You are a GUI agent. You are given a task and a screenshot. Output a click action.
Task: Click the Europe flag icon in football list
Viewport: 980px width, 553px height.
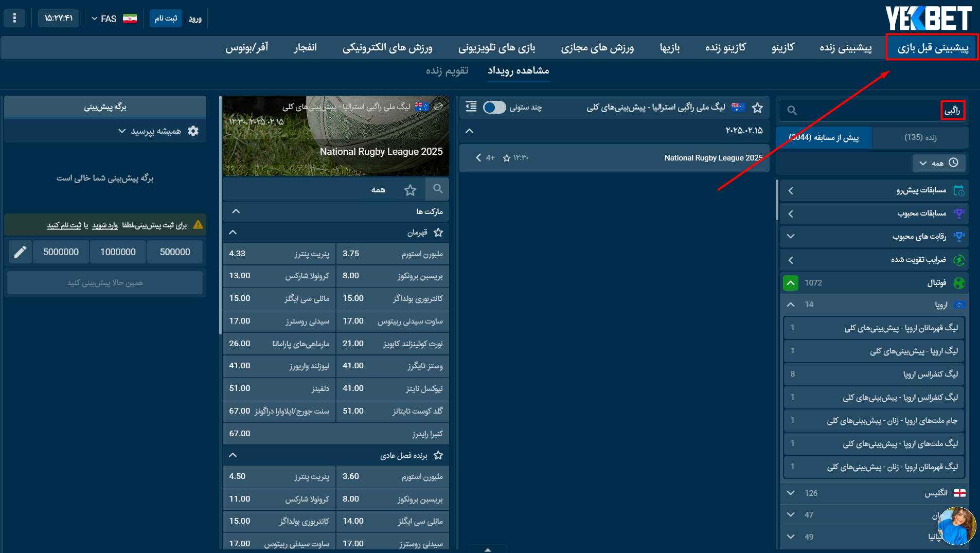[x=959, y=305]
